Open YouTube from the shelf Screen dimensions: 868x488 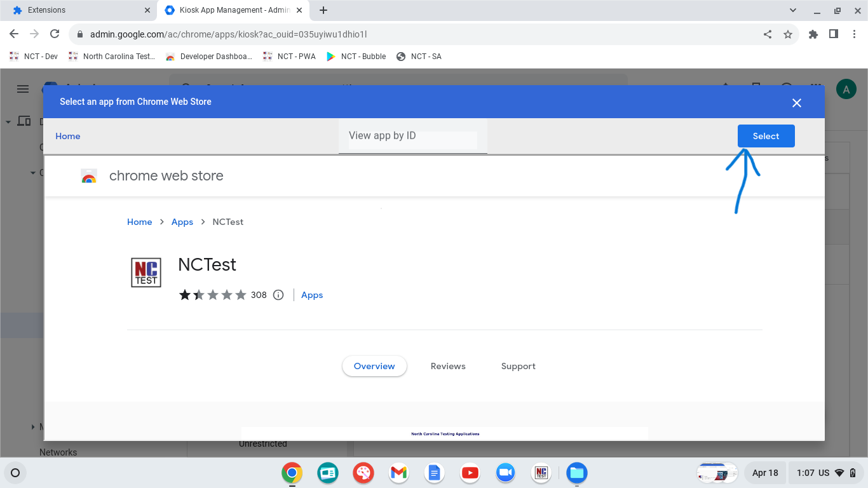(470, 473)
